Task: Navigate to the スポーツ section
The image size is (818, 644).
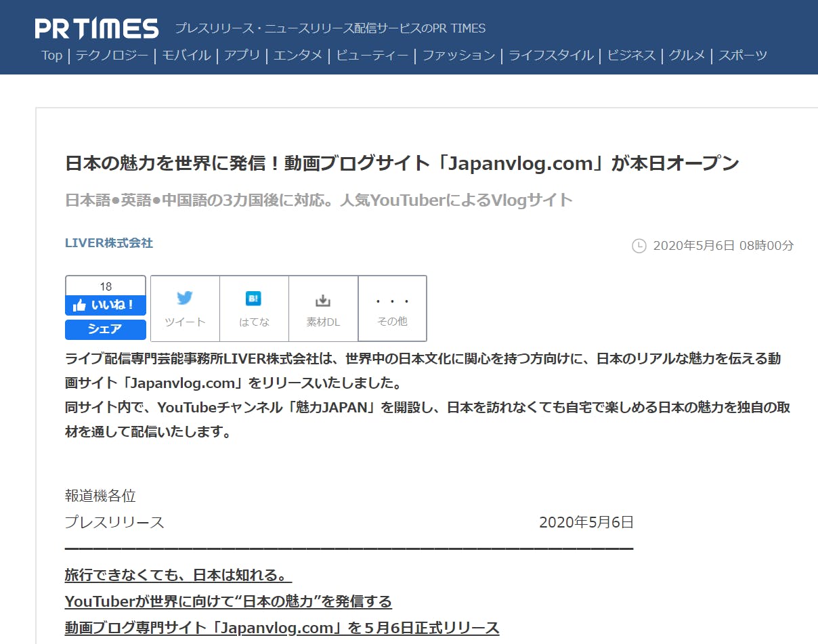Action: pos(743,56)
